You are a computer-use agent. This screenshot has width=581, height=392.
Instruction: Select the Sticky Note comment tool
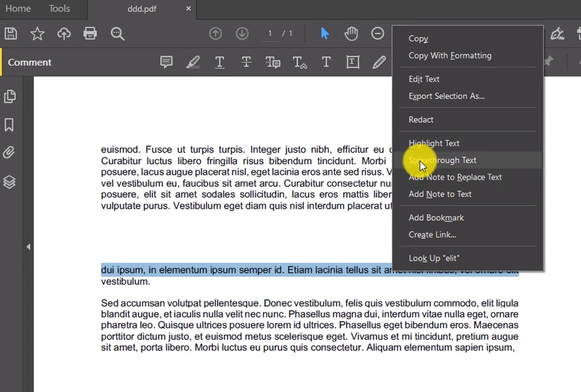pyautogui.click(x=166, y=62)
